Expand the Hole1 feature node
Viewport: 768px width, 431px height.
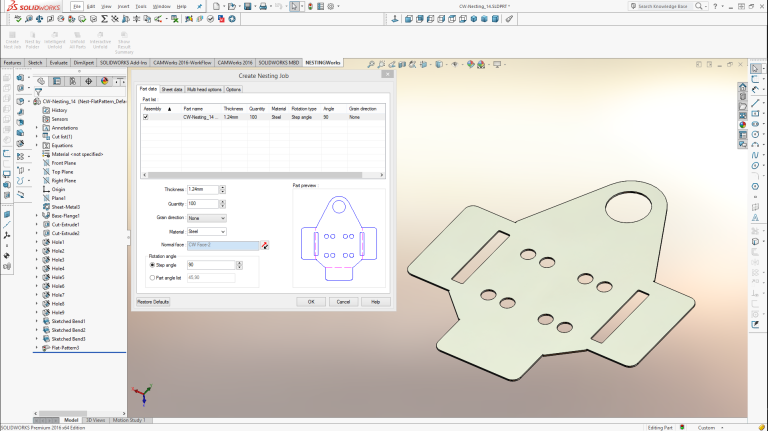[x=37, y=242]
